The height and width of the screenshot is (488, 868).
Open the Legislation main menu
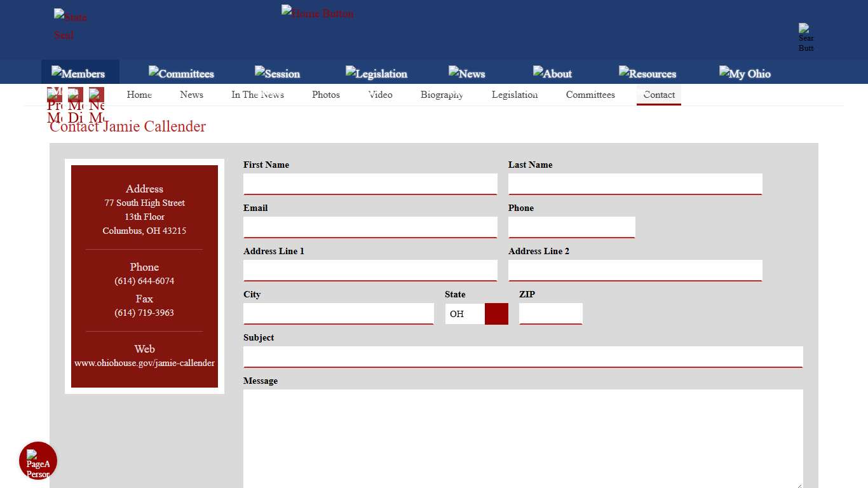click(x=376, y=73)
